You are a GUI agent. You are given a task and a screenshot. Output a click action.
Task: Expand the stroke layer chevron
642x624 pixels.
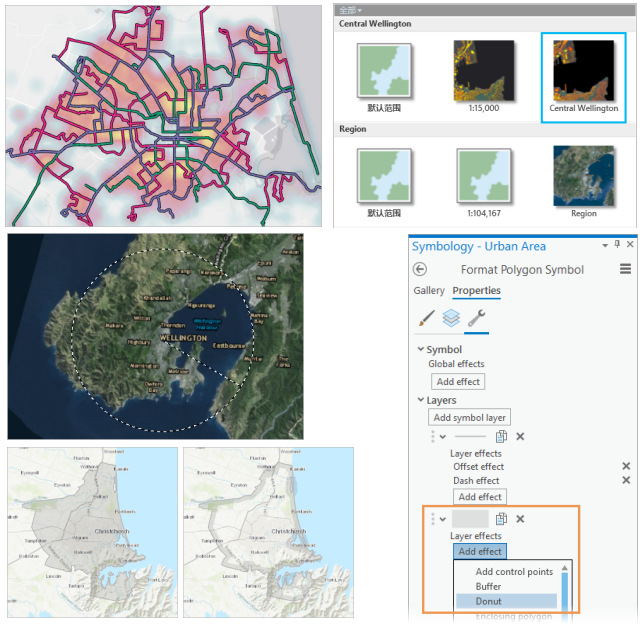443,437
